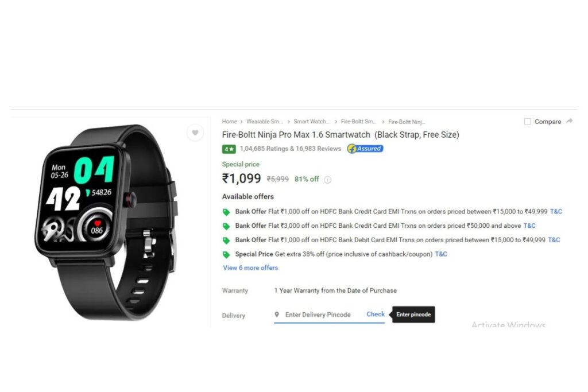Open T&C link for ₹3,000 off Bank Offer
Image resolution: width=588 pixels, height=392 pixels.
pyautogui.click(x=529, y=226)
